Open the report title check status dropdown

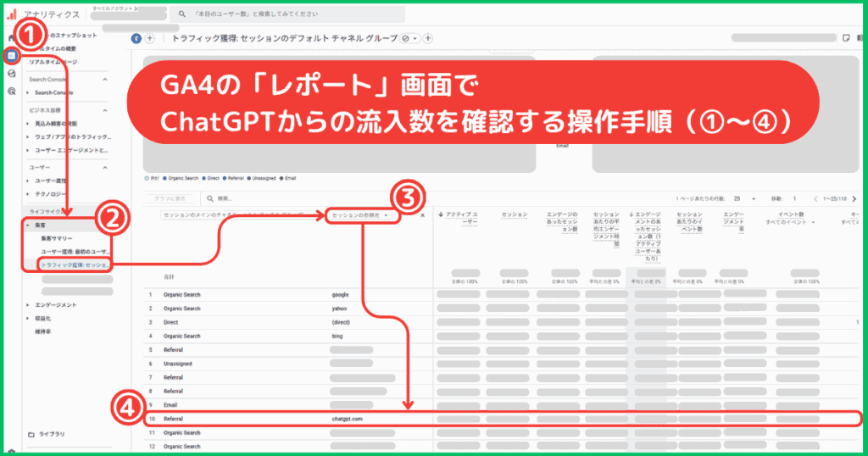tap(409, 38)
